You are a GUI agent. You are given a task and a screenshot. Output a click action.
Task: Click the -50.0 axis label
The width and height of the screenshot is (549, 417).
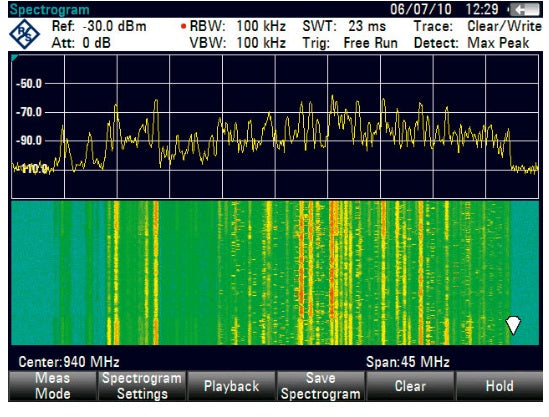(29, 84)
